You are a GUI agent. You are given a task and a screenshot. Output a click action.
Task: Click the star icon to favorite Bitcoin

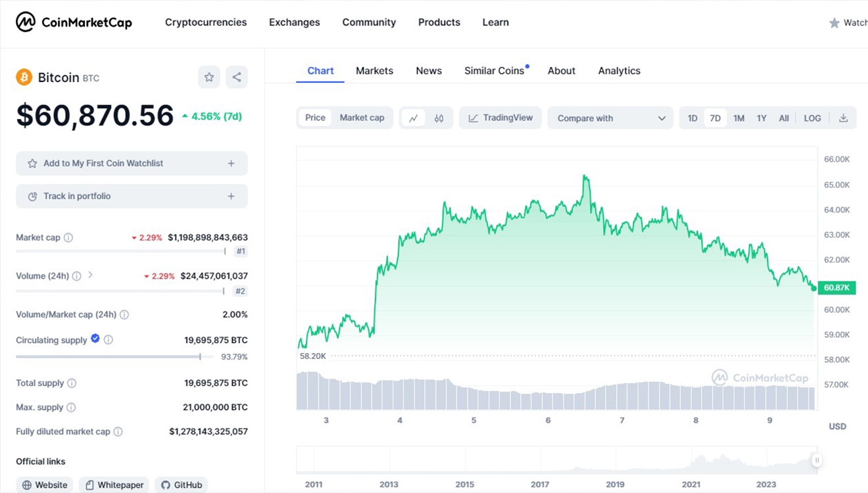(x=209, y=78)
